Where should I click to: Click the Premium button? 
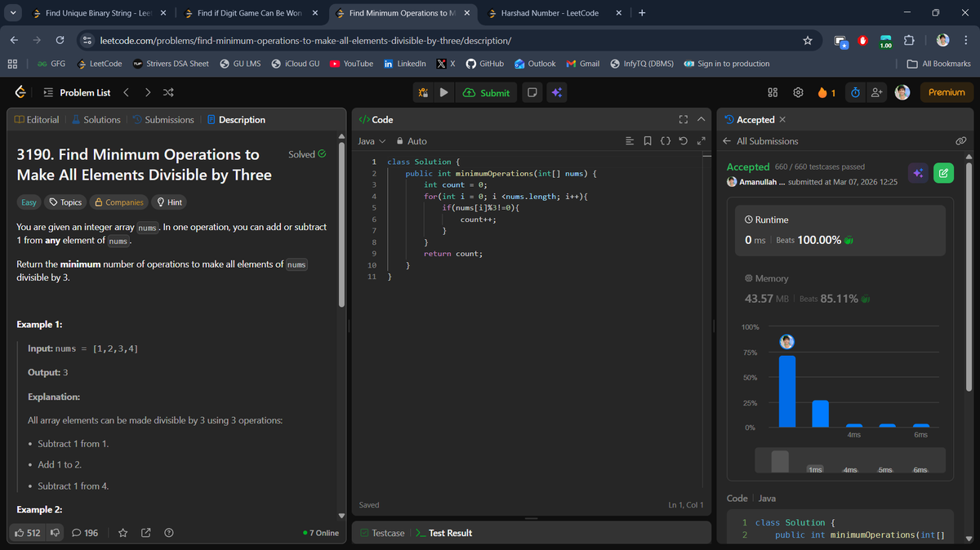(x=947, y=93)
